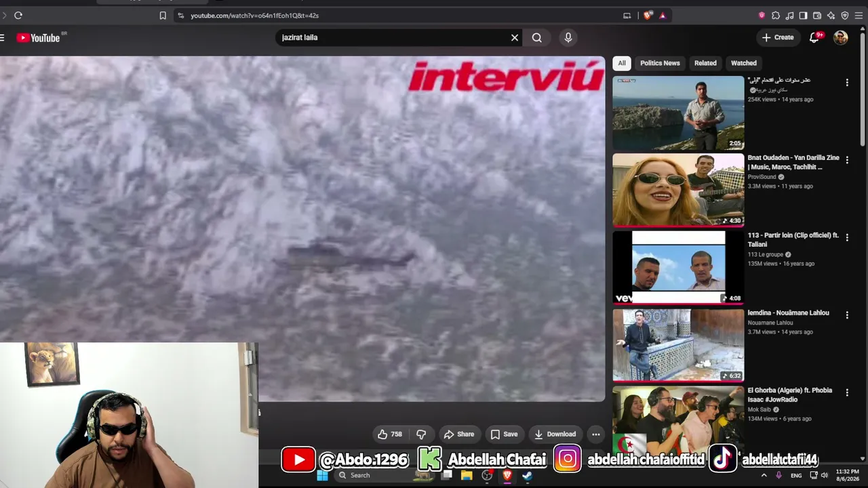Open the 2:05 coastal reporter video thumbnail
The width and height of the screenshot is (868, 488).
[678, 113]
